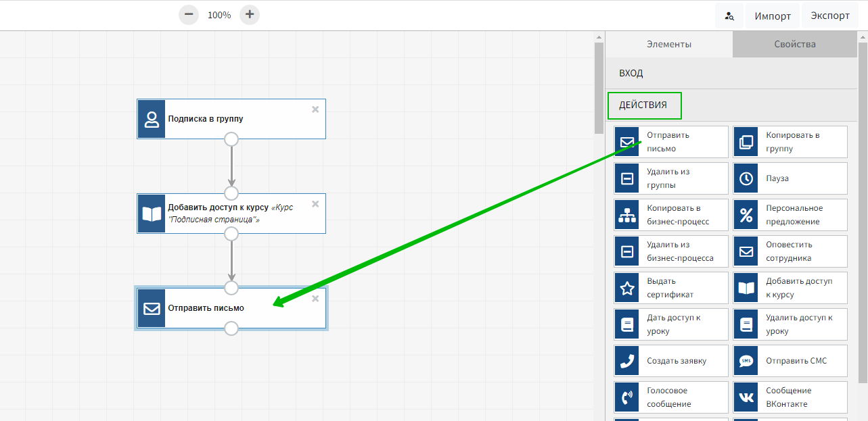Screen dimensions: 868x421
Task: Click the 'Создать заявку' phone icon
Action: 627,361
